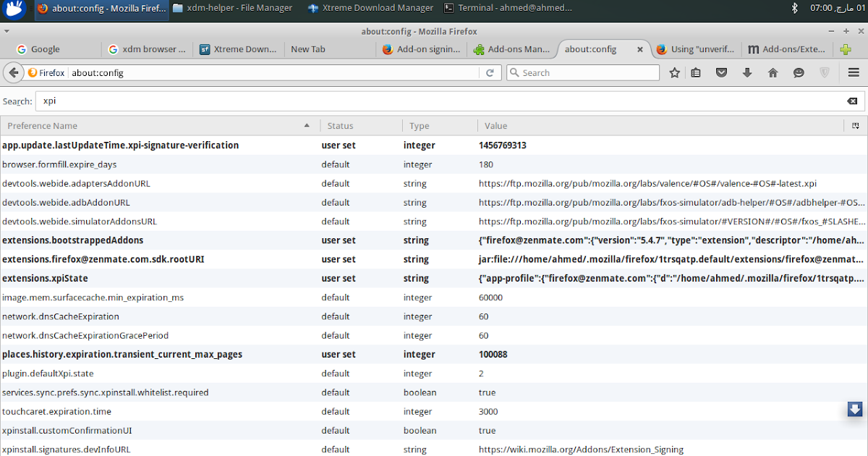Select xpinstall.signatures.devInfoURL preference

[x=434, y=449]
